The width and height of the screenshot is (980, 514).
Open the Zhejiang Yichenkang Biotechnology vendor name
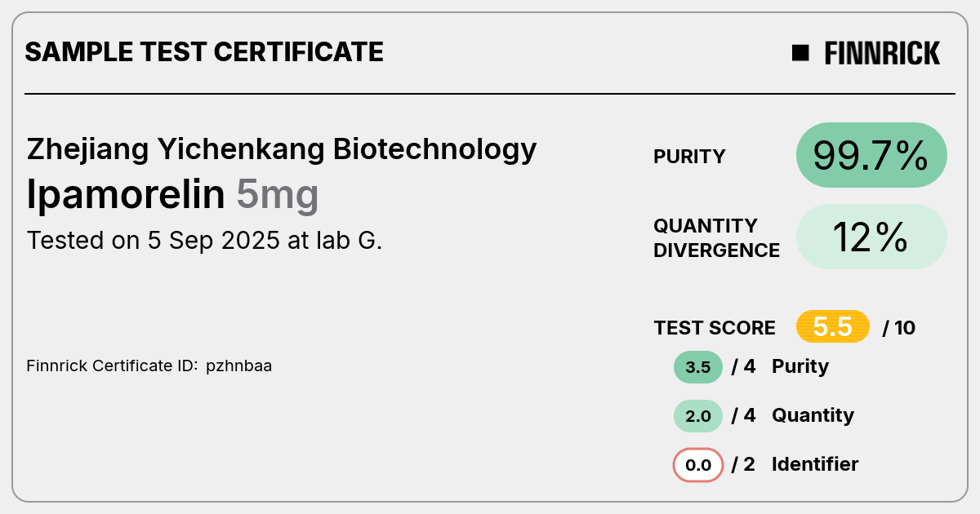pos(282,150)
